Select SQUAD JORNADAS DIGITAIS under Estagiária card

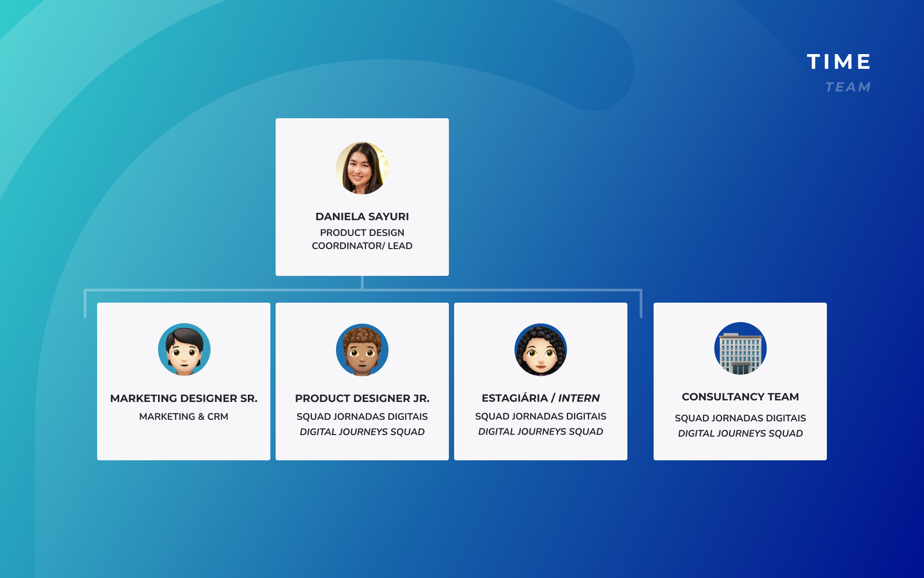541,416
